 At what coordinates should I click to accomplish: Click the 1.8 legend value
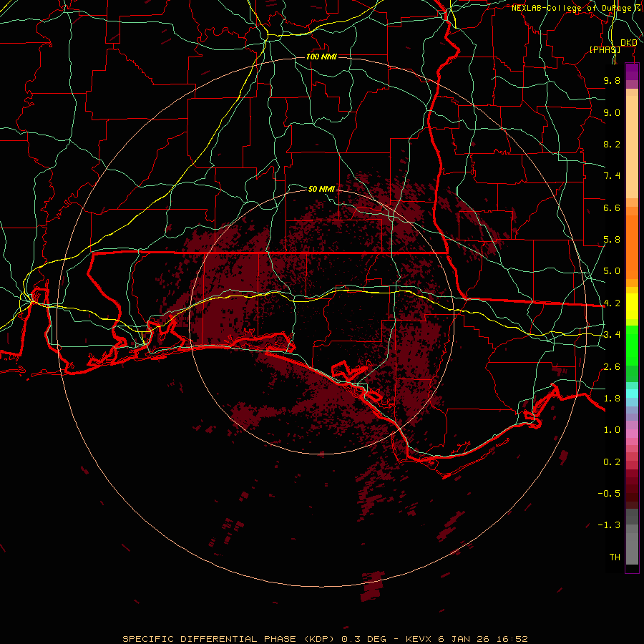point(612,399)
